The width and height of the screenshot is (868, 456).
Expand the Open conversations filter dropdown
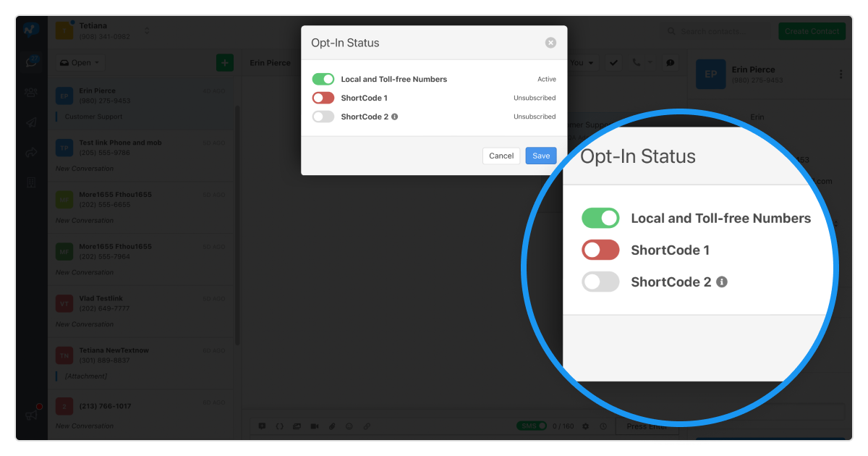[x=80, y=63]
